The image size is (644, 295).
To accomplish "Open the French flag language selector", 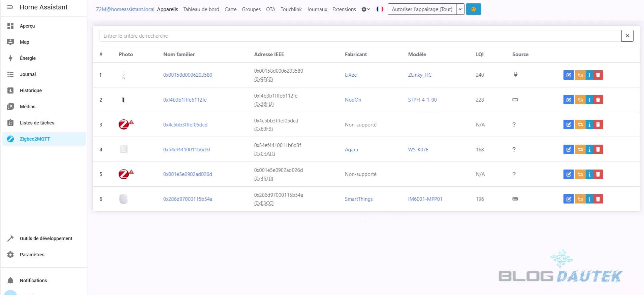I will [x=380, y=9].
